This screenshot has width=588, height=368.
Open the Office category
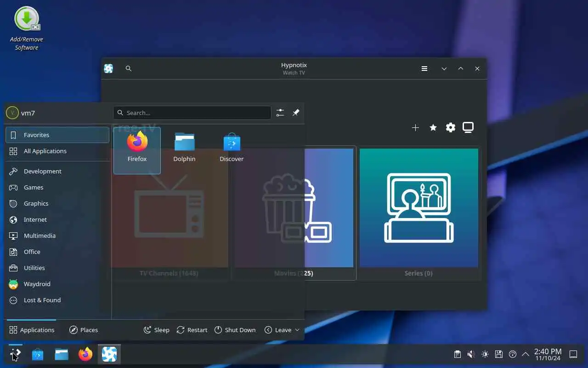[x=57, y=252]
